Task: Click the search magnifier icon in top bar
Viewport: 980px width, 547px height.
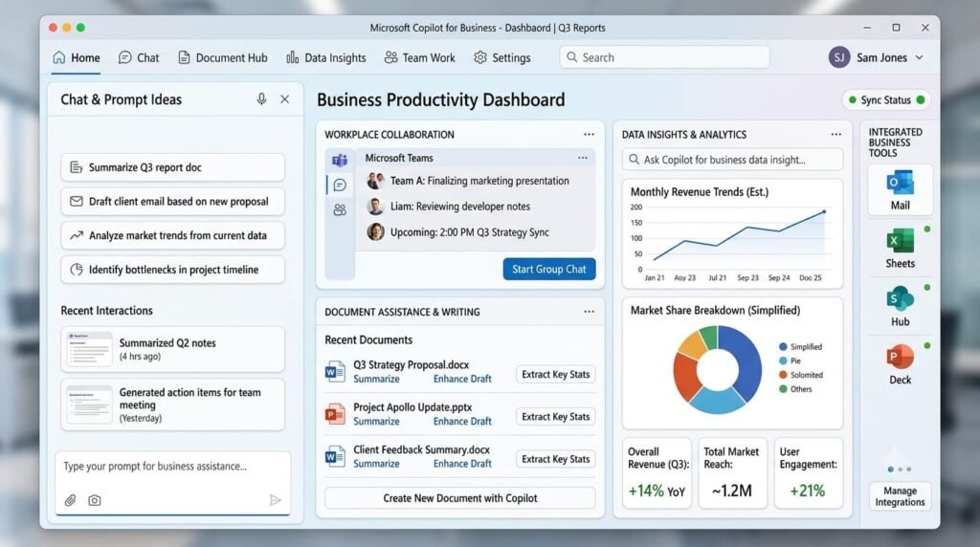Action: [x=571, y=57]
